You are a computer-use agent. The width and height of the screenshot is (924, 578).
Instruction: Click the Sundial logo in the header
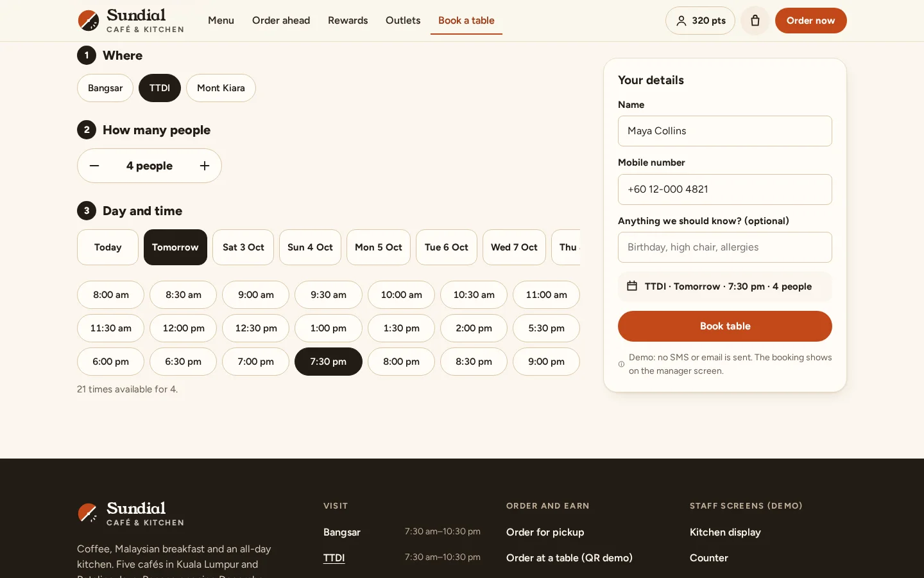point(131,21)
